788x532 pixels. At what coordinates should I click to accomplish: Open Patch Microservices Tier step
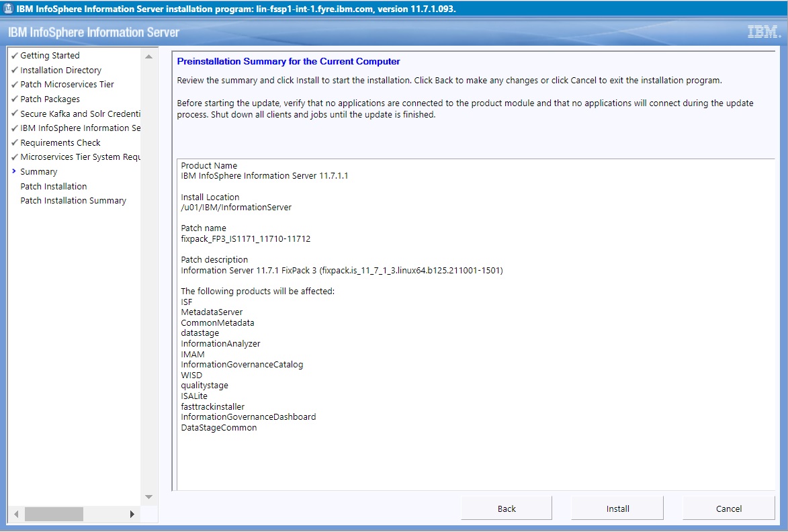click(67, 85)
